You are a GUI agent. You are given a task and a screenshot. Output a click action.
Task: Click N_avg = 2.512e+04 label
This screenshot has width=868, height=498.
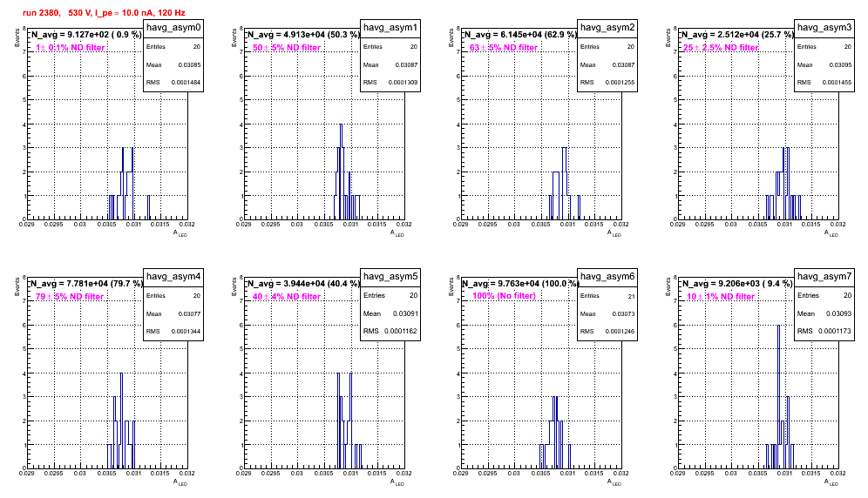[x=737, y=34]
